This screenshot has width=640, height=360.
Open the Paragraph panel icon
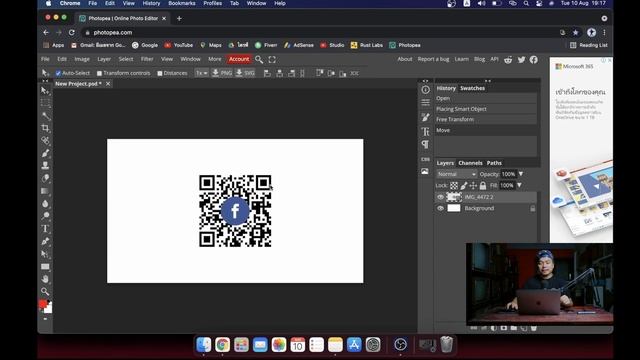point(425,144)
